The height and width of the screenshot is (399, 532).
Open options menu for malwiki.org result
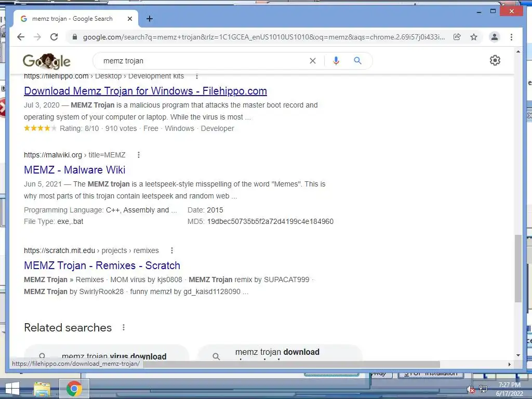coord(138,155)
